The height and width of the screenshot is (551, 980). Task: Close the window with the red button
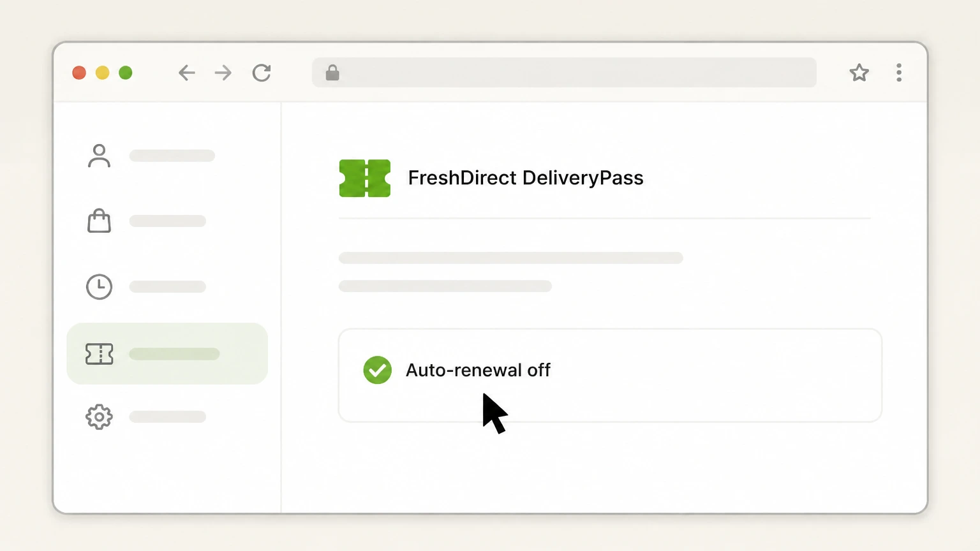[x=79, y=73]
